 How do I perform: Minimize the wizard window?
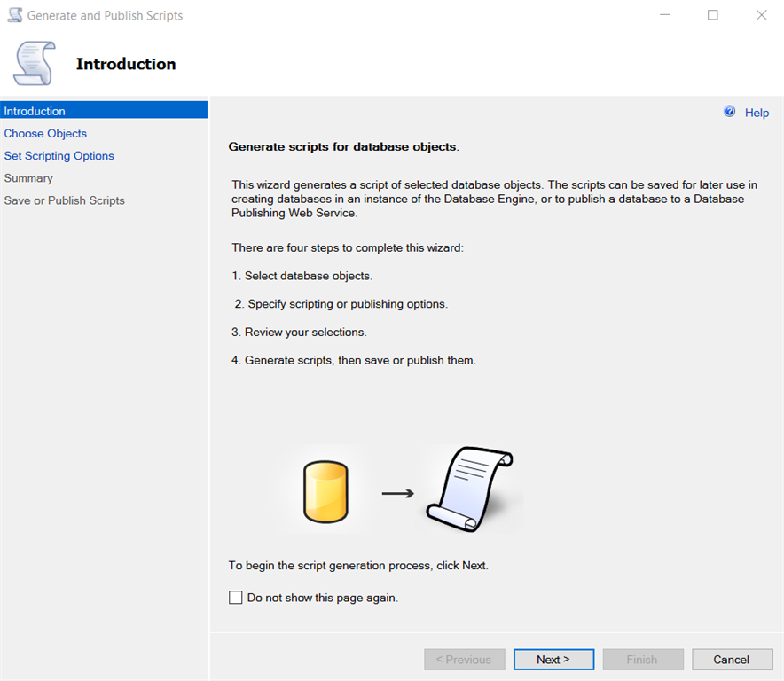[x=665, y=15]
